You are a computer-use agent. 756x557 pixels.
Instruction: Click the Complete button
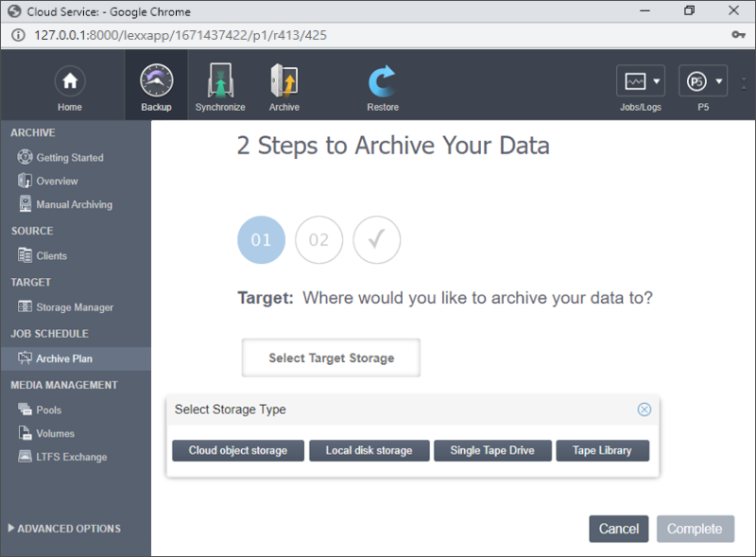coord(695,529)
